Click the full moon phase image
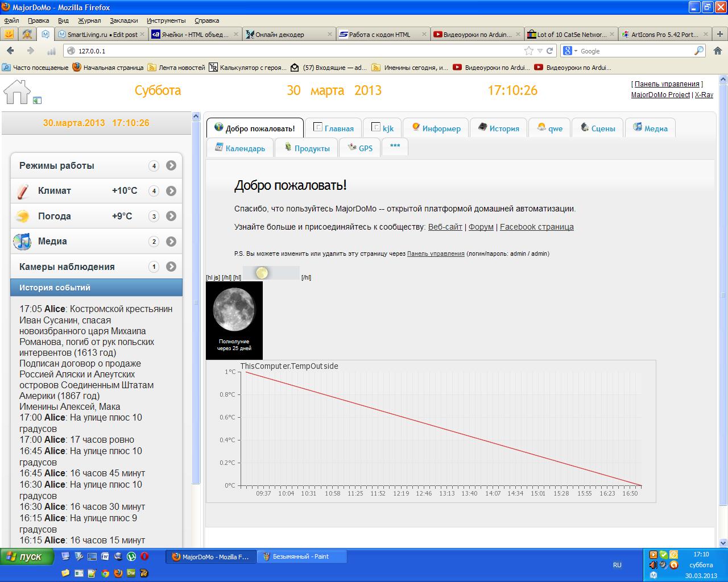Screen dimensions: 728x582 click(x=234, y=309)
